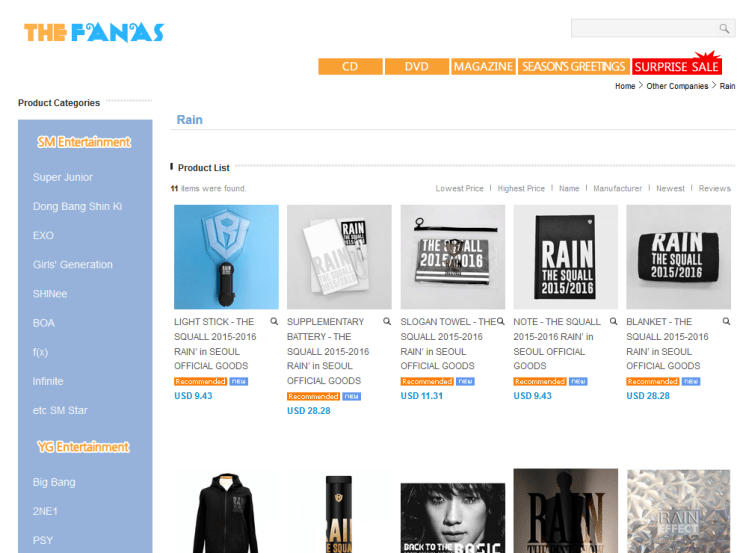The image size is (740, 553).
Task: Open quick view for Note product
Action: [614, 321]
